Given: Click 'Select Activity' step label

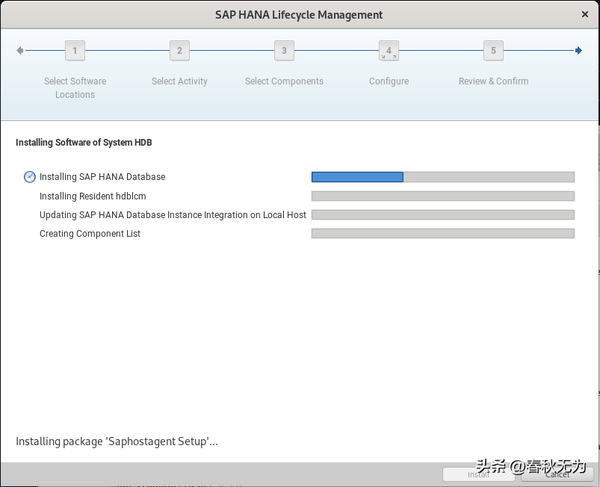Looking at the screenshot, I should pos(179,81).
